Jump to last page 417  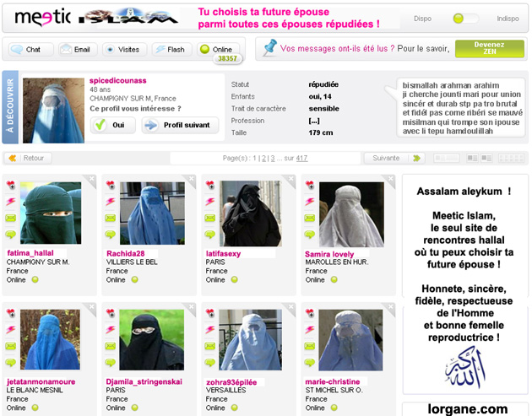301,158
